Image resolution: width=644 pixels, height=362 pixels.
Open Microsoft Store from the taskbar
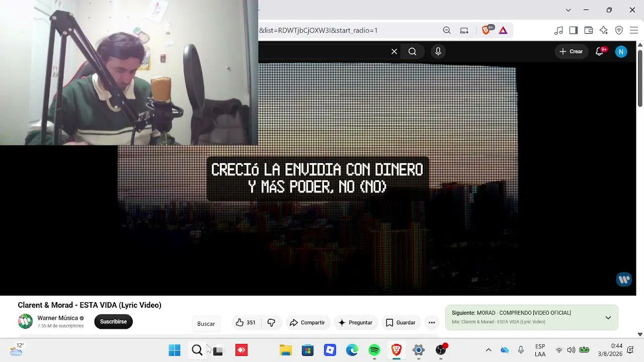click(x=307, y=350)
